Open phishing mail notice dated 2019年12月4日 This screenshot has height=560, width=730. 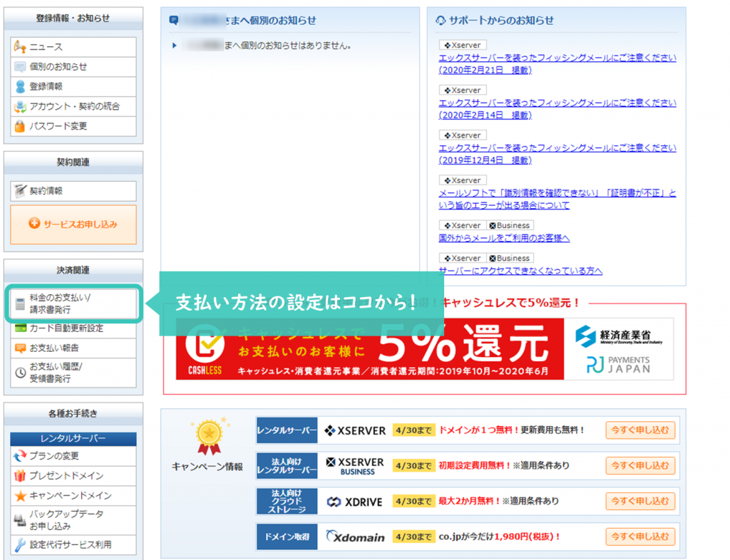pos(557,154)
